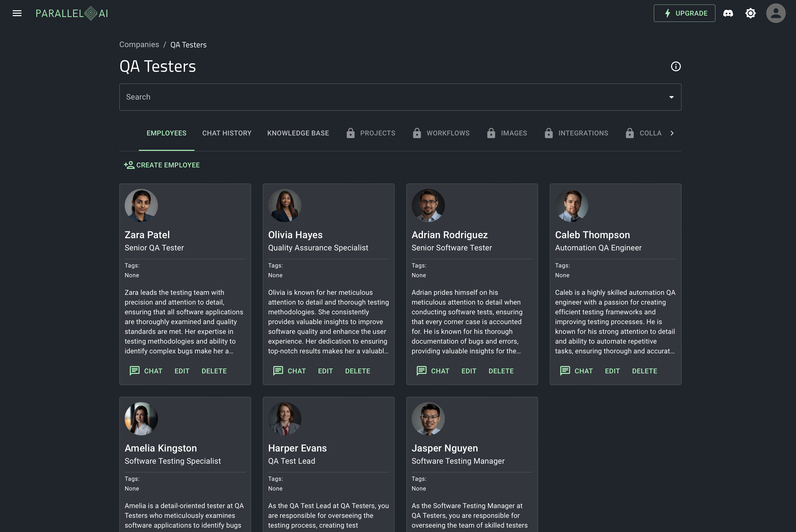This screenshot has height=532, width=796.
Task: Click the title Quality Assurance Specialist
Action: click(318, 248)
